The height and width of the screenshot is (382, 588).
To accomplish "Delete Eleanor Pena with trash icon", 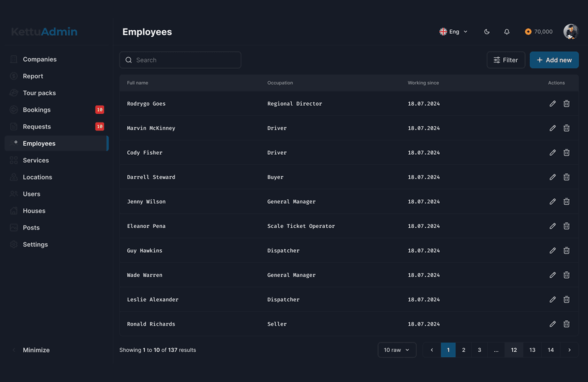I will (x=566, y=226).
